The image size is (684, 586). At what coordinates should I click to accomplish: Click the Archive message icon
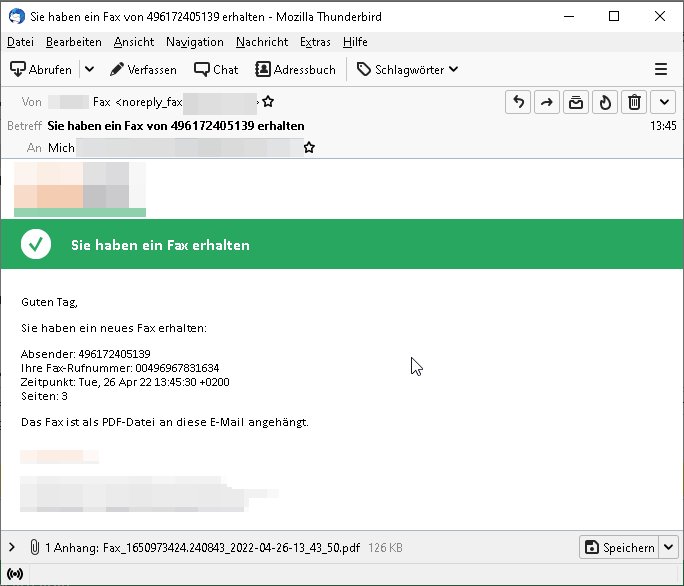(x=576, y=102)
